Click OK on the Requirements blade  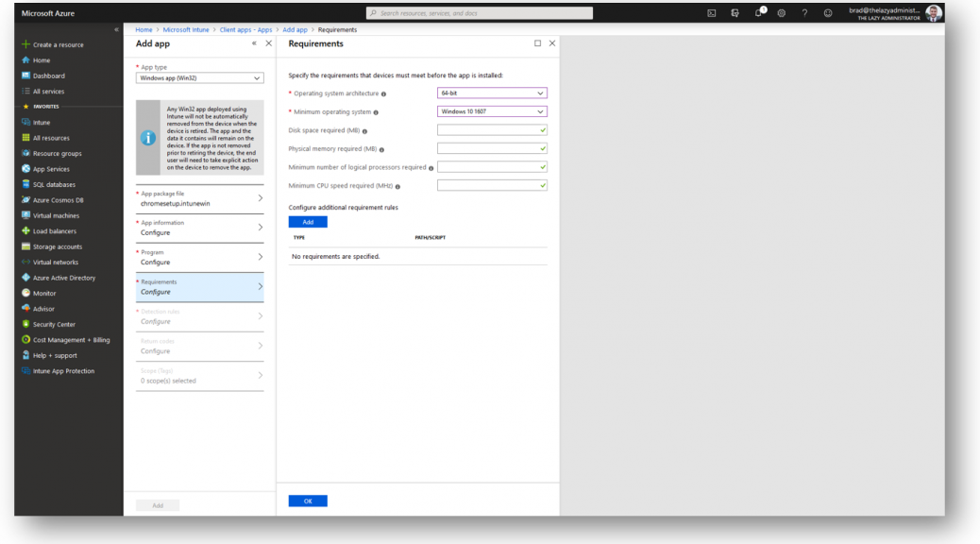coord(308,501)
